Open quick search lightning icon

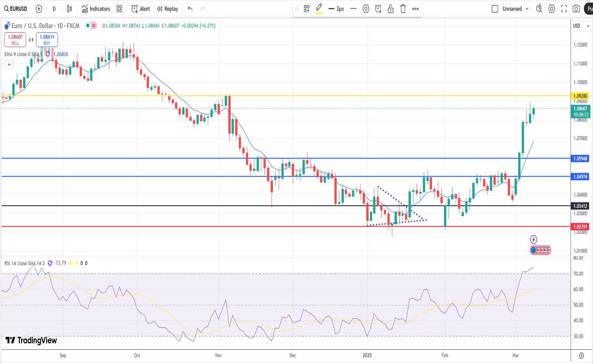(x=539, y=9)
